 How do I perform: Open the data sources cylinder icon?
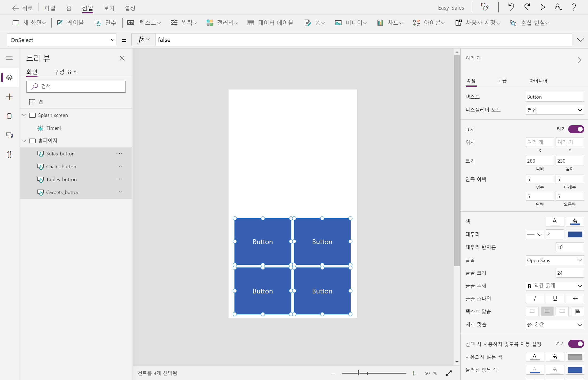tap(9, 116)
